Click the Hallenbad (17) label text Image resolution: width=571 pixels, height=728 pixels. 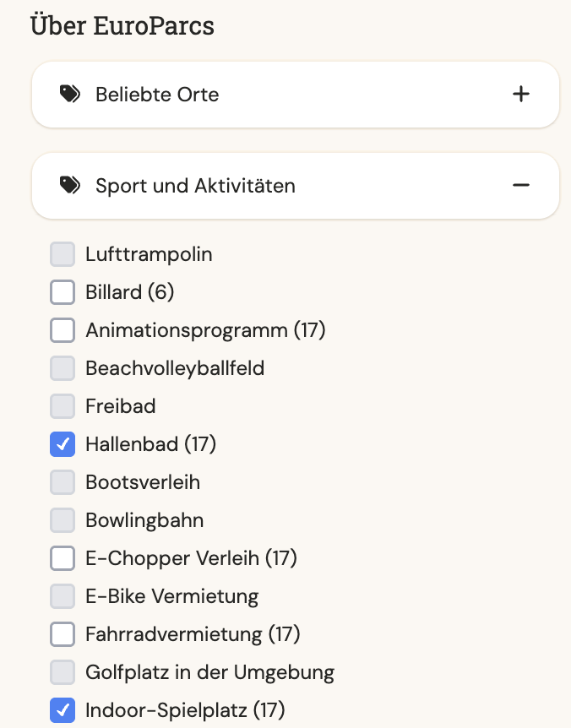point(151,444)
